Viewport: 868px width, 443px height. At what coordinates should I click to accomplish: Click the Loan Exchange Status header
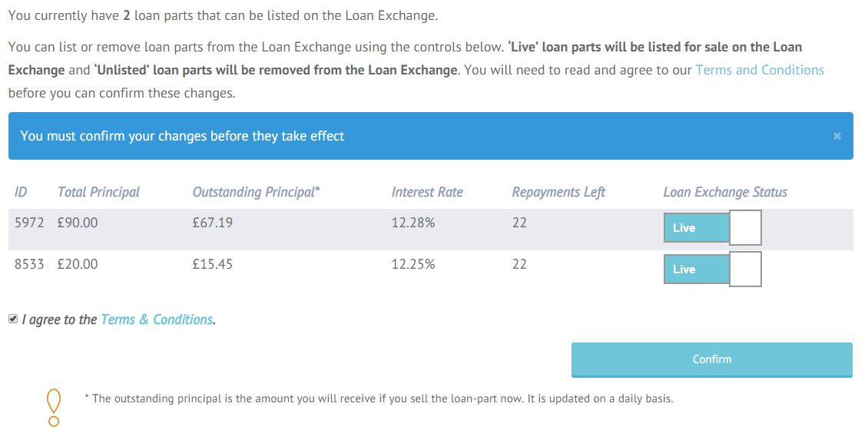[725, 192]
